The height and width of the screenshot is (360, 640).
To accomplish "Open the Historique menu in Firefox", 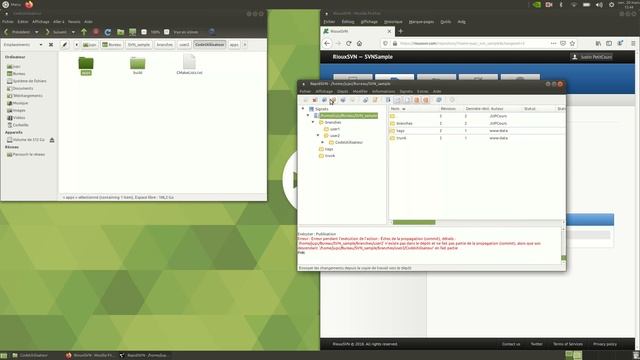I will point(393,22).
